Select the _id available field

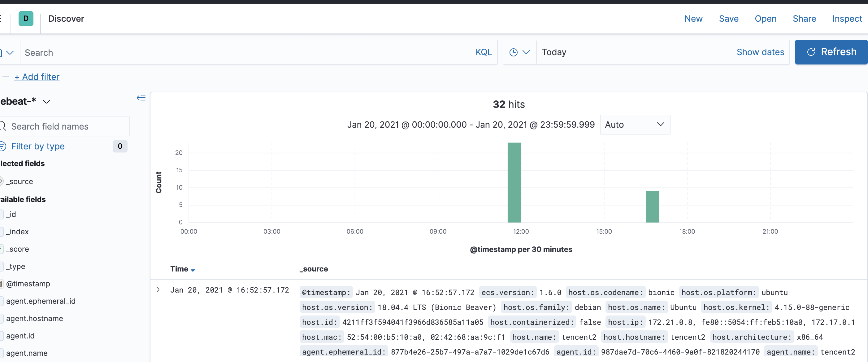[x=11, y=214]
